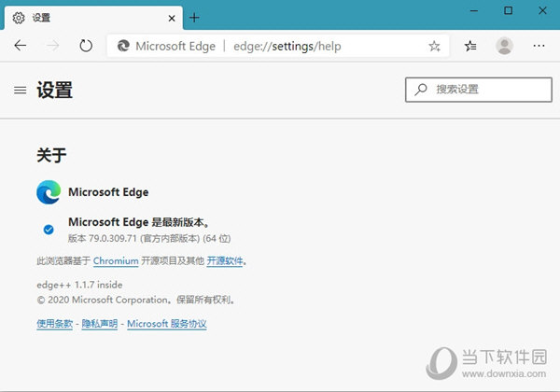The width and height of the screenshot is (560, 392).
Task: Click the Microsoft Edge logo in About section
Action: pos(49,192)
